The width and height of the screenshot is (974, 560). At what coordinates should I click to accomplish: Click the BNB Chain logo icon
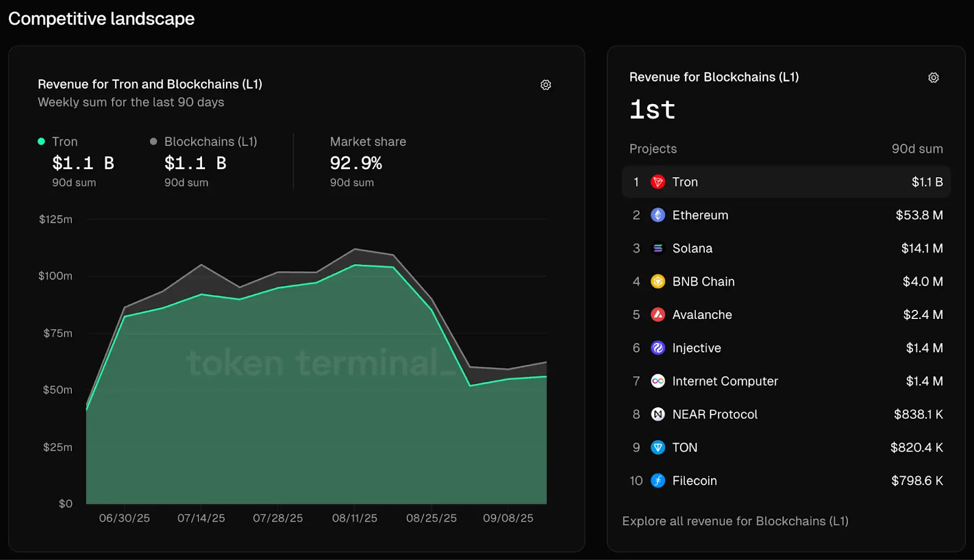657,281
